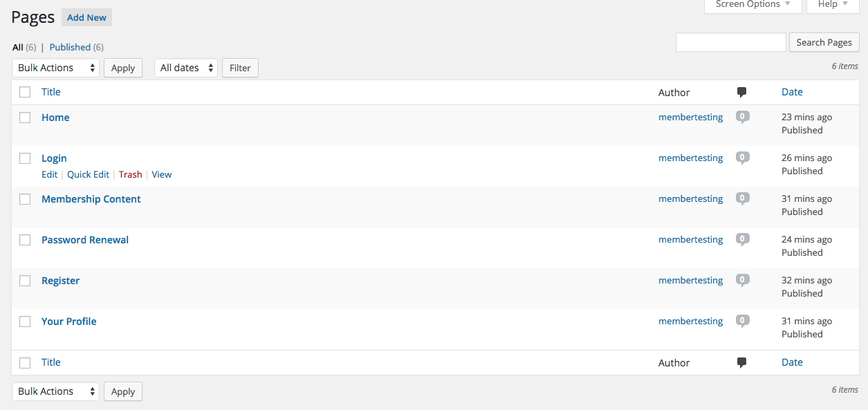Click the comments column icon in the table footer
868x410 pixels.
click(x=741, y=362)
